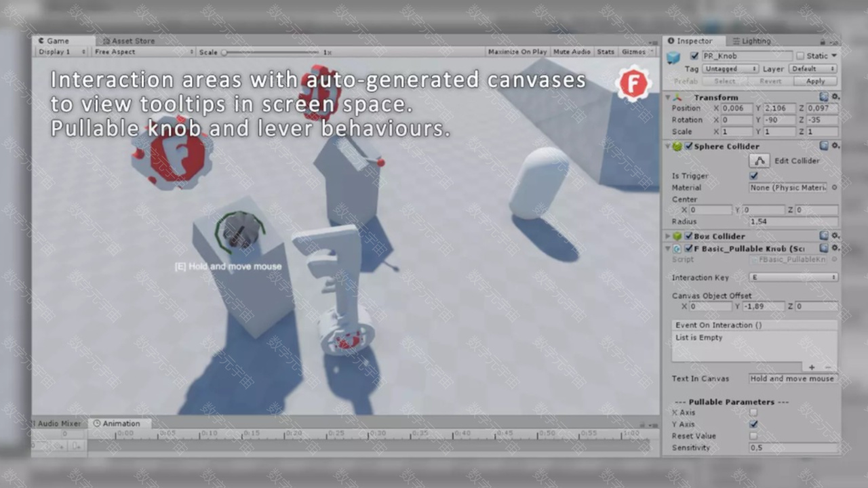This screenshot has height=488, width=868.
Task: Open the Interaction Key dropdown
Action: pos(793,277)
